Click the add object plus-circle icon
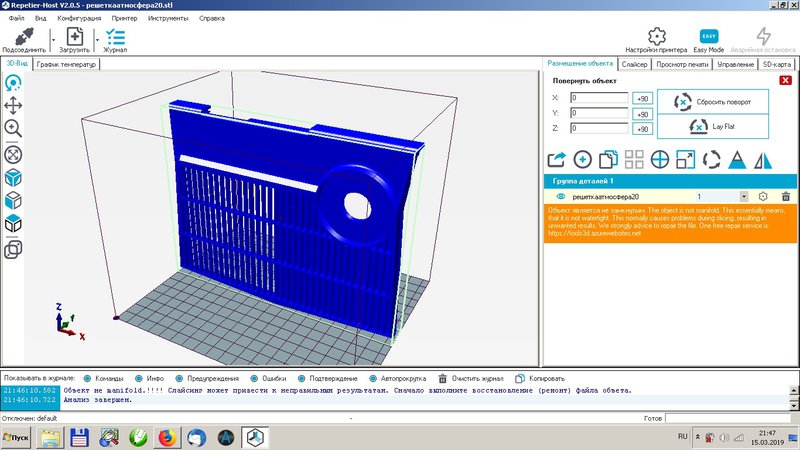Image resolution: width=800 pixels, height=450 pixels. [x=582, y=160]
